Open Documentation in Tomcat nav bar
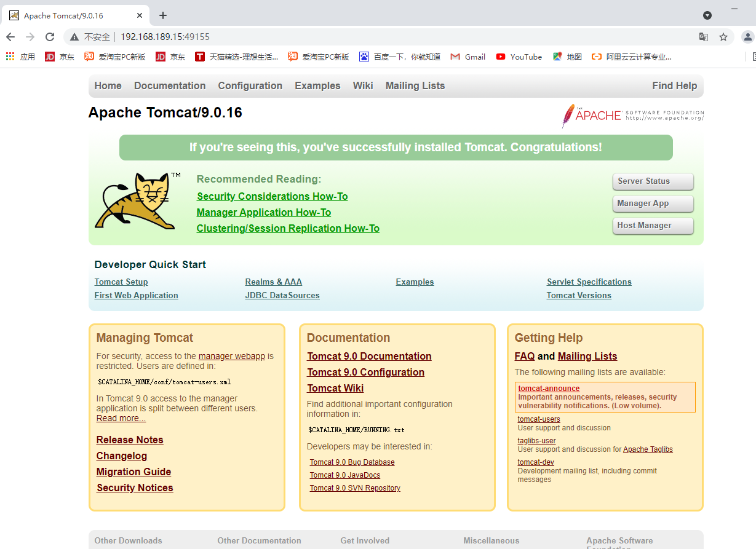 click(170, 86)
